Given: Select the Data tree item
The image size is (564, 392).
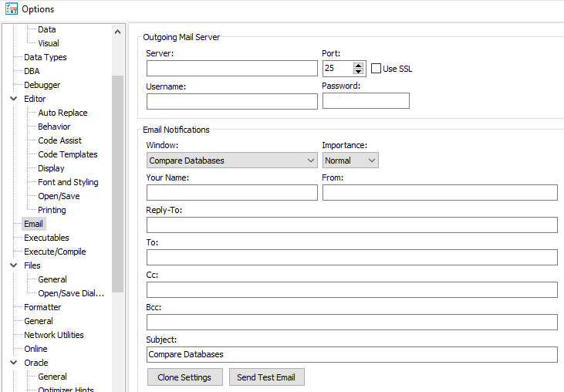Looking at the screenshot, I should pyautogui.click(x=47, y=29).
